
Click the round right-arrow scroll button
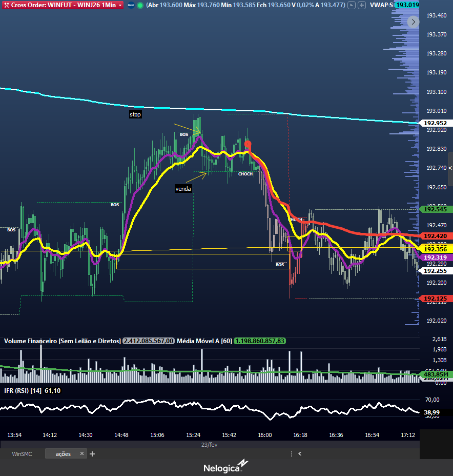[x=413, y=22]
